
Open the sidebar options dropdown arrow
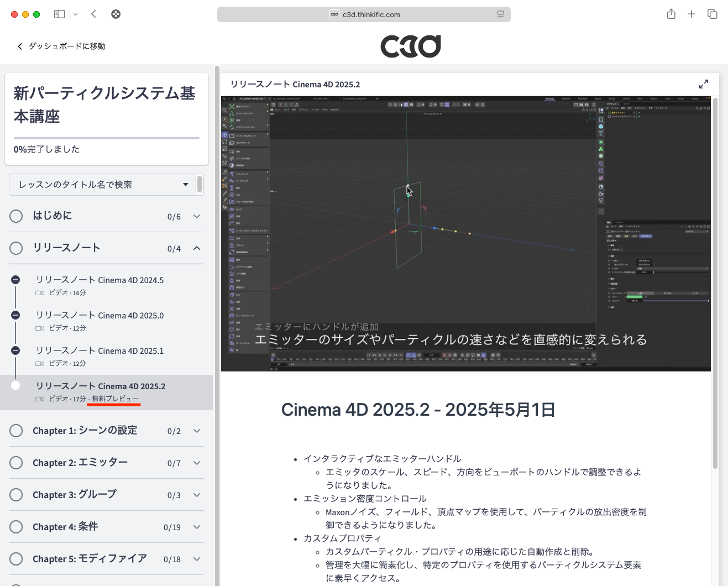[x=76, y=14]
